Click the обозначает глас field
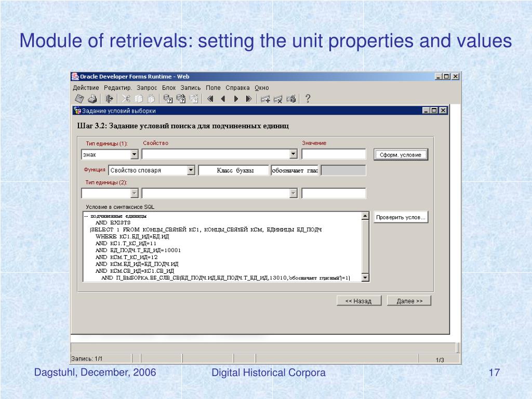 (295, 170)
